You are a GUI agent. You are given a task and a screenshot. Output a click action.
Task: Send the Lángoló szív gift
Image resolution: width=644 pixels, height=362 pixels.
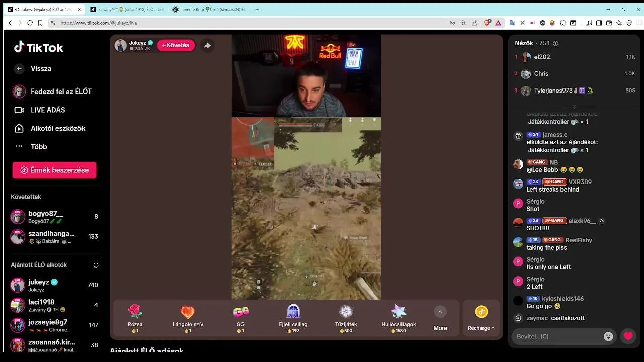click(x=188, y=319)
